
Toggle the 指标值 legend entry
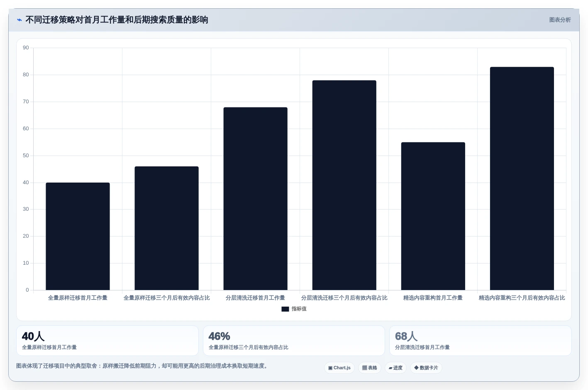coord(294,309)
